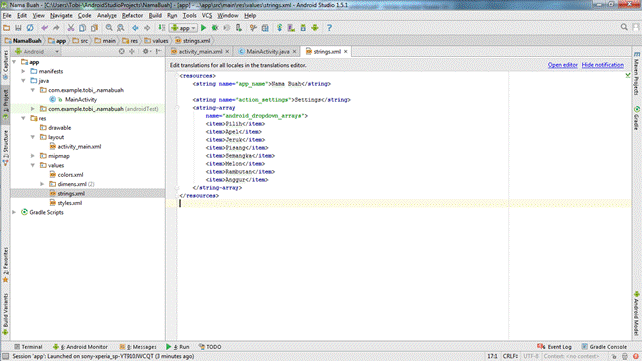Navigate forward arrow icon
The width and height of the screenshot is (642, 361).
147,28
